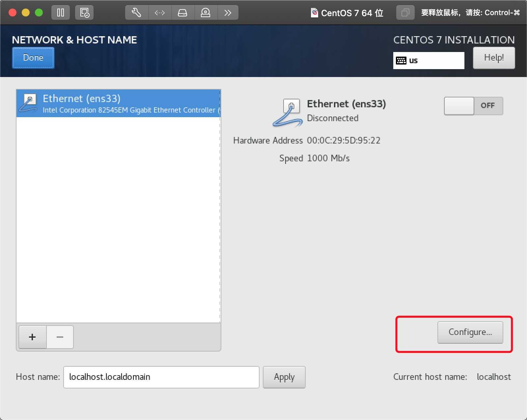
Task: Open the VM snapshot icon
Action: point(84,13)
